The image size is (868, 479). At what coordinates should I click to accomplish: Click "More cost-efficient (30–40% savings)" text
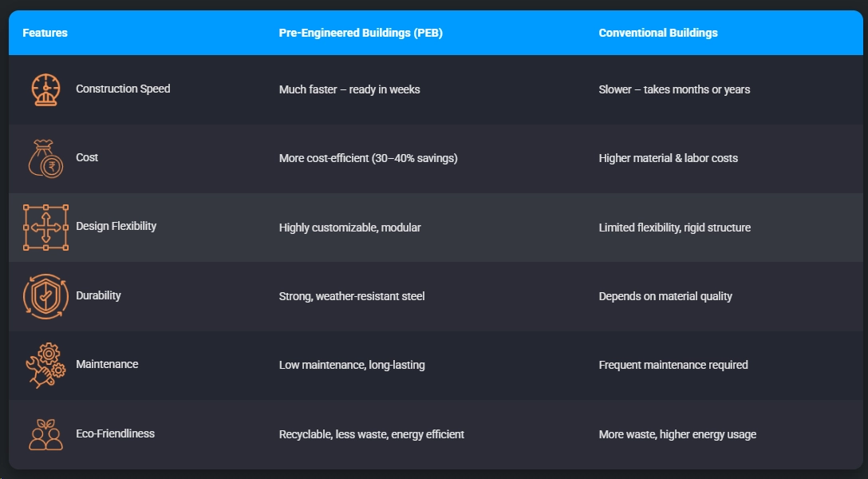tap(368, 158)
